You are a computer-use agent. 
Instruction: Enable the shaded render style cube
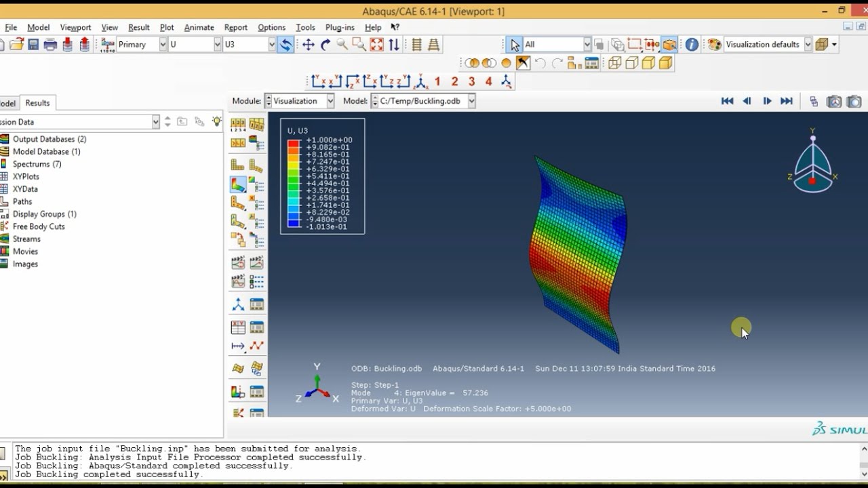[665, 63]
